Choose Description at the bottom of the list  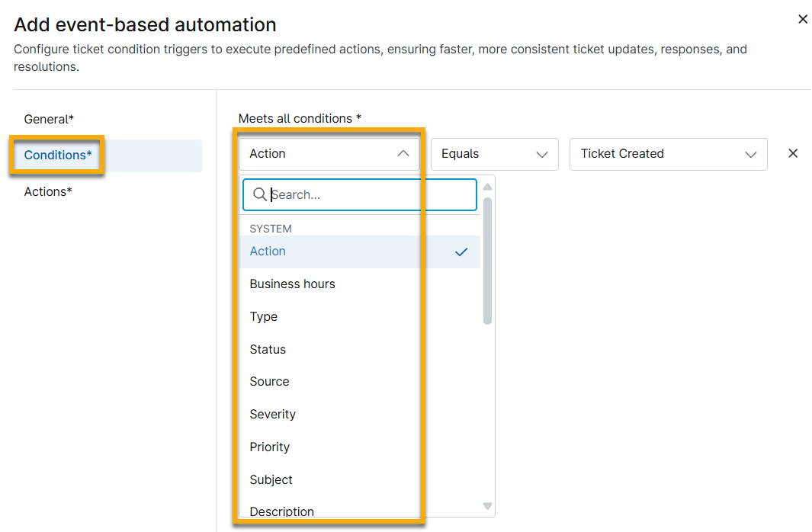[282, 511]
